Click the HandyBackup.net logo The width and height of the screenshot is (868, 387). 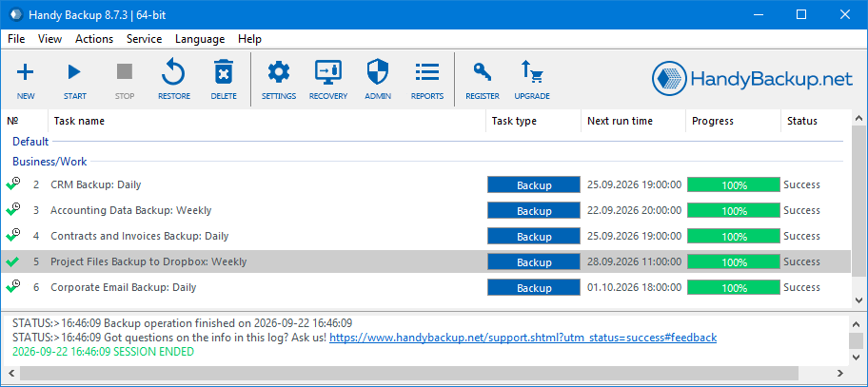click(x=752, y=80)
